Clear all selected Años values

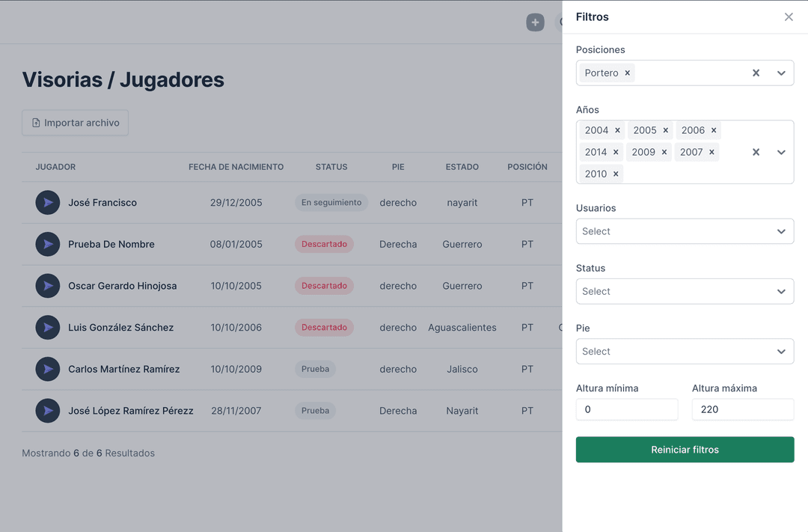[756, 152]
